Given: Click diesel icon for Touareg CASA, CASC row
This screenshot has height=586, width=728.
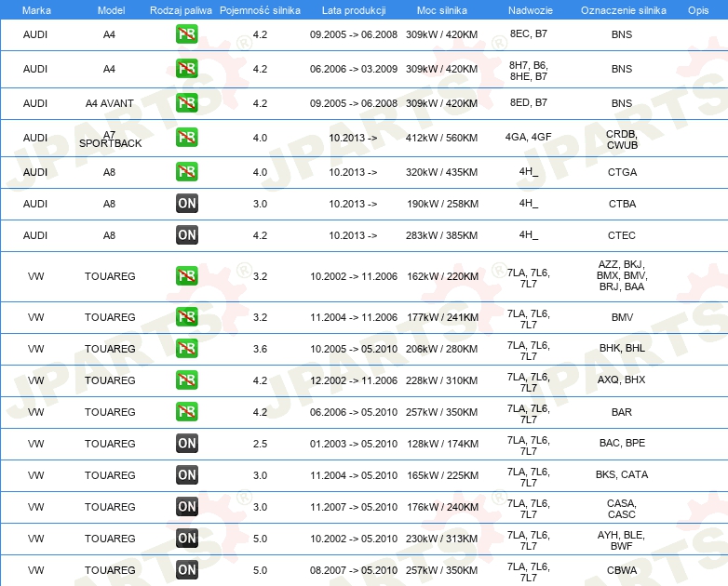Looking at the screenshot, I should point(186,506).
